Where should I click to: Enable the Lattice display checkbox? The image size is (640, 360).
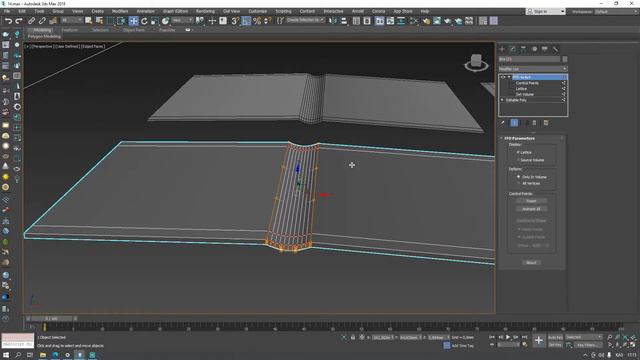518,152
